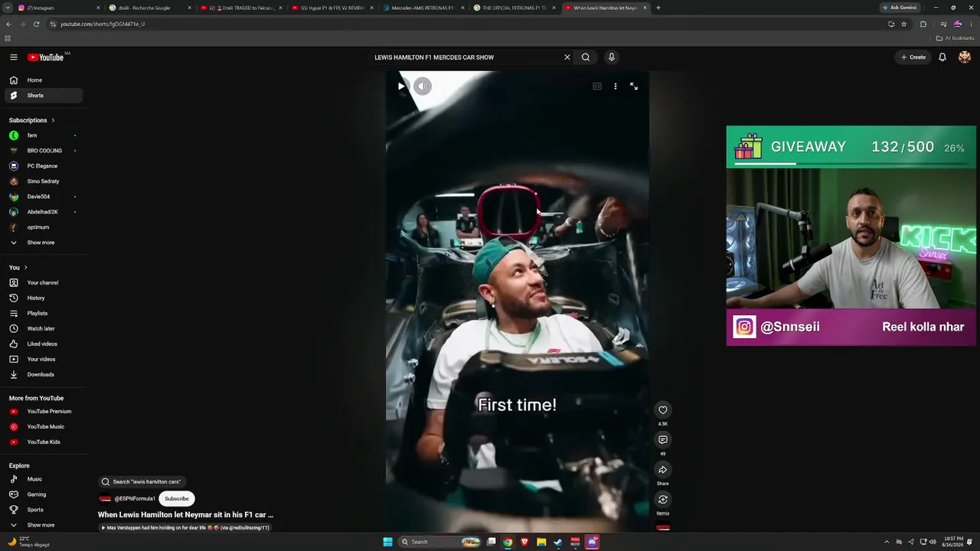Click the search magnifier button
The height and width of the screenshot is (551, 980).
tap(586, 57)
